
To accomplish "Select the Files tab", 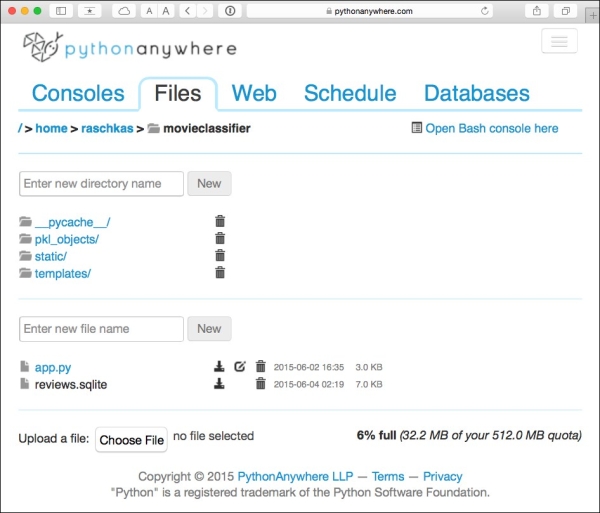I will [178, 93].
